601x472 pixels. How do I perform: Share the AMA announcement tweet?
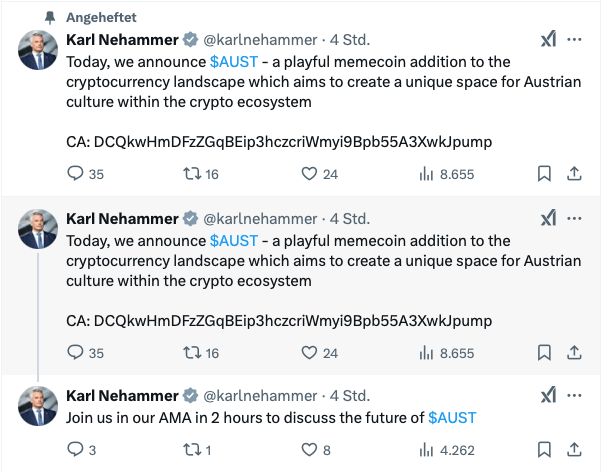[574, 449]
